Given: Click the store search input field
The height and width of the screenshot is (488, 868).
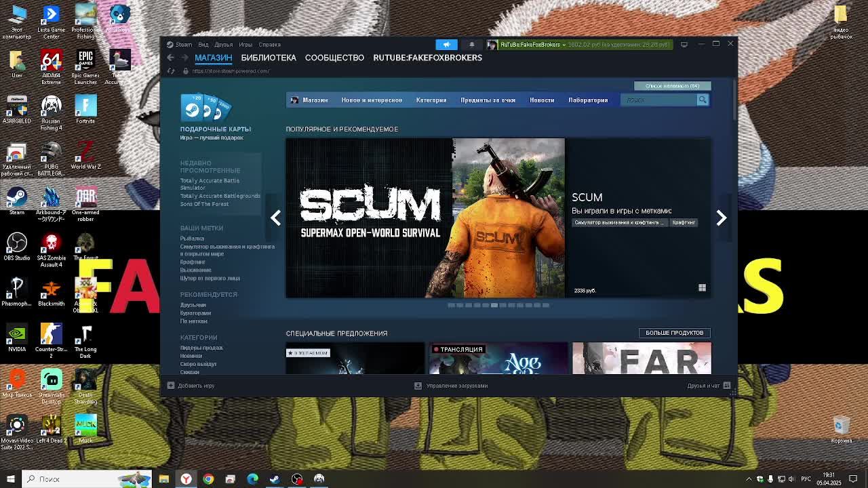Looking at the screenshot, I should tap(658, 100).
